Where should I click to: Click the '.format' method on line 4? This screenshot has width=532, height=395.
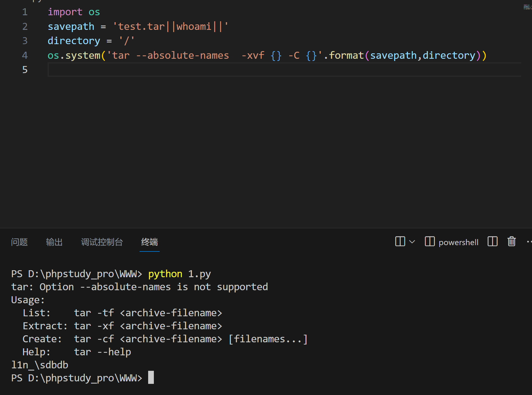pyautogui.click(x=344, y=56)
